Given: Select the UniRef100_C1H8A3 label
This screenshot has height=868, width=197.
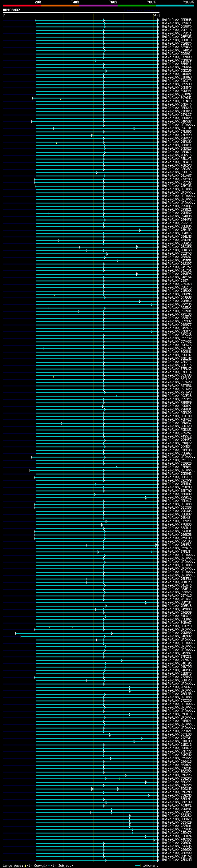Looking at the screenshot, I should 177,77.
